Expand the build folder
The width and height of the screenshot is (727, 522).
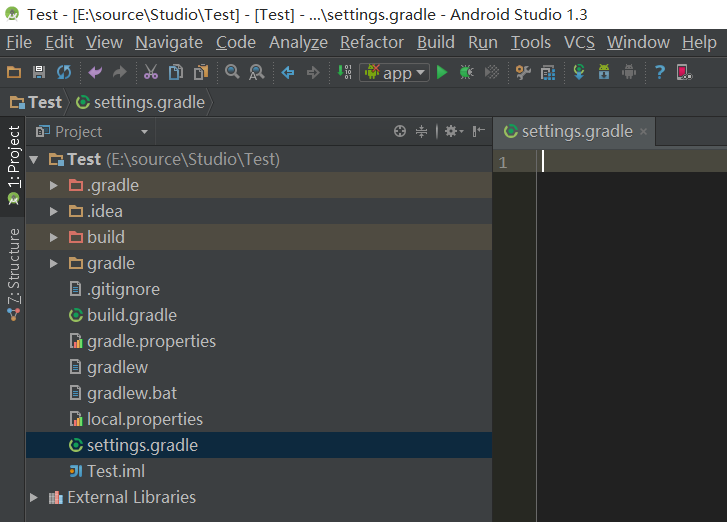pos(54,237)
